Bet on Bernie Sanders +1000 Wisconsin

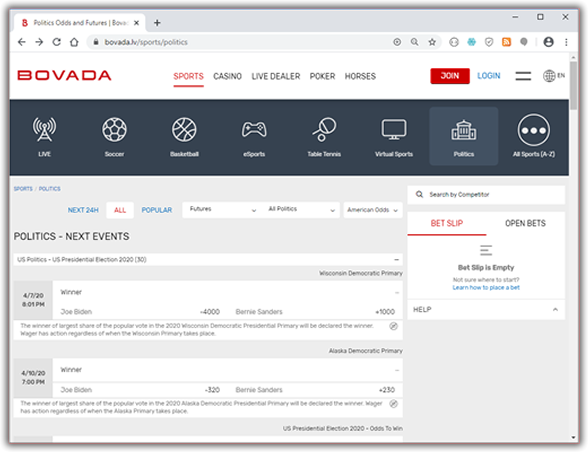click(x=315, y=312)
